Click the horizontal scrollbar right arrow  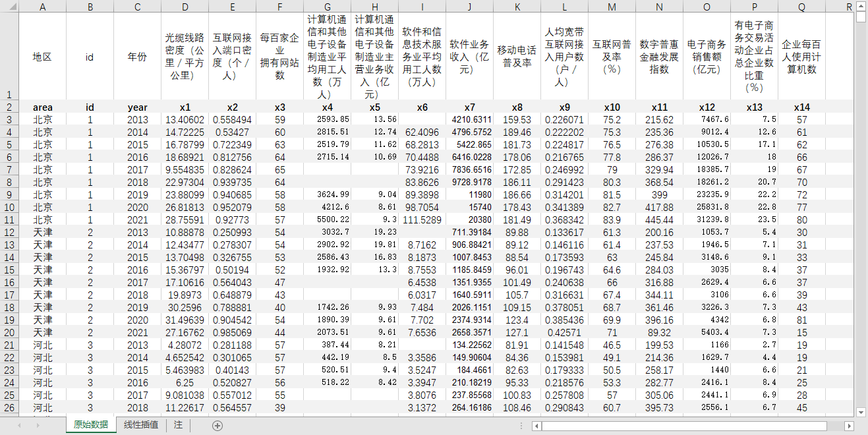click(x=849, y=426)
